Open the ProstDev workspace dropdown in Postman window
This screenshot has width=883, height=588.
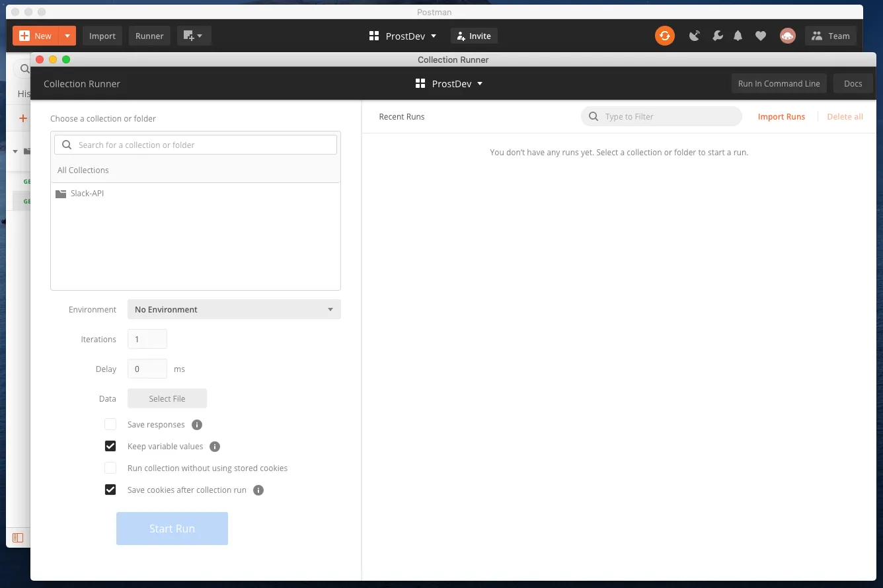(403, 36)
